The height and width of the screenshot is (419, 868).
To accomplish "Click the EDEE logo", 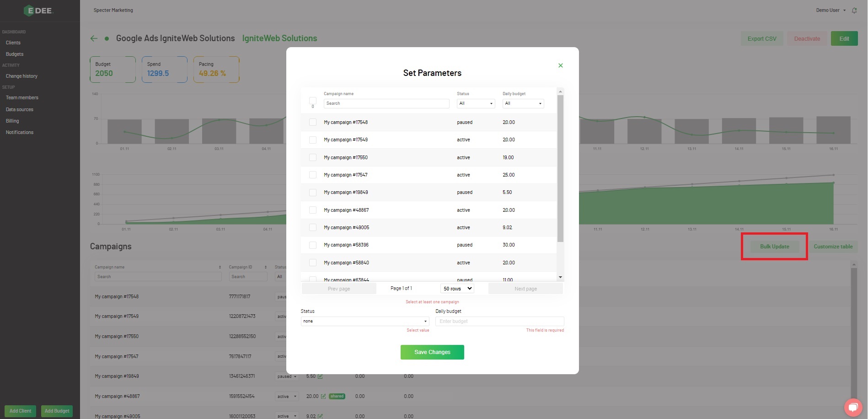I will (38, 11).
